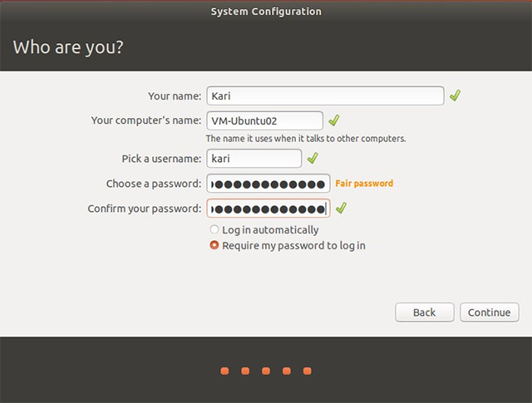Screen dimensions: 532x403
Task: Click the username field containing kari
Action: (254, 159)
